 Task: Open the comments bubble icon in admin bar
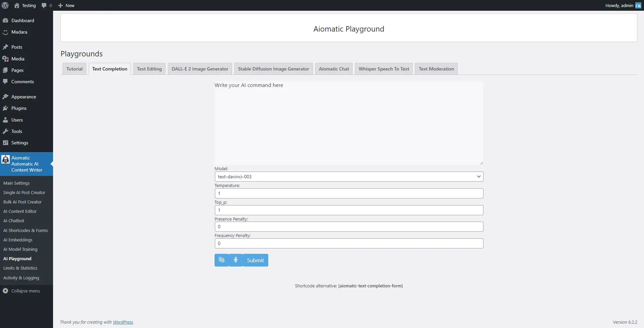[44, 6]
